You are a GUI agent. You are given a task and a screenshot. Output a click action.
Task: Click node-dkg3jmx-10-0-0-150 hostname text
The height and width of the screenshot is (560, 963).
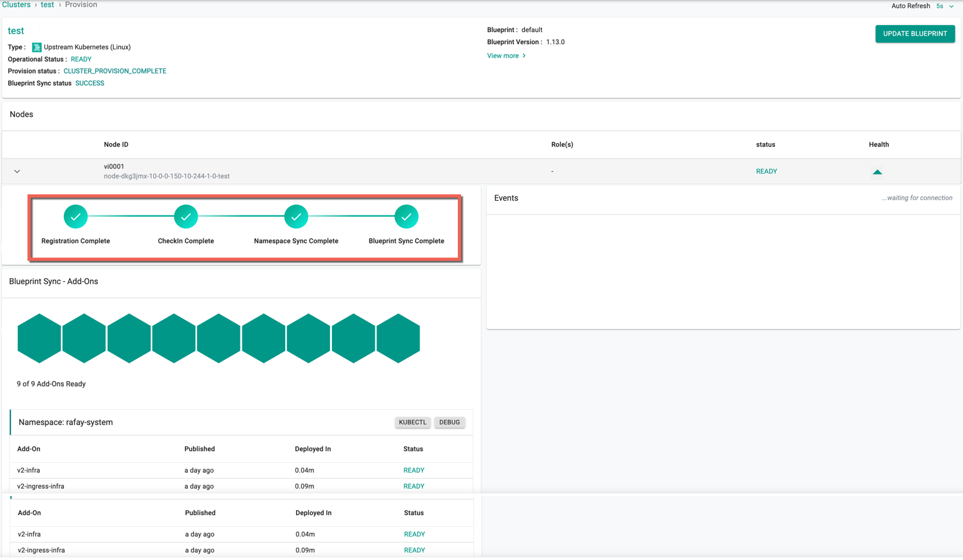[x=167, y=176]
